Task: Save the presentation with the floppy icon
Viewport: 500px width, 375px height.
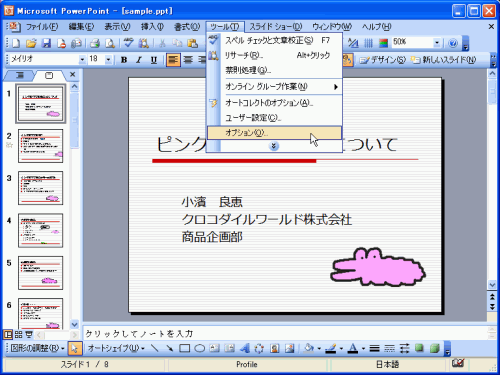Action: (46, 43)
